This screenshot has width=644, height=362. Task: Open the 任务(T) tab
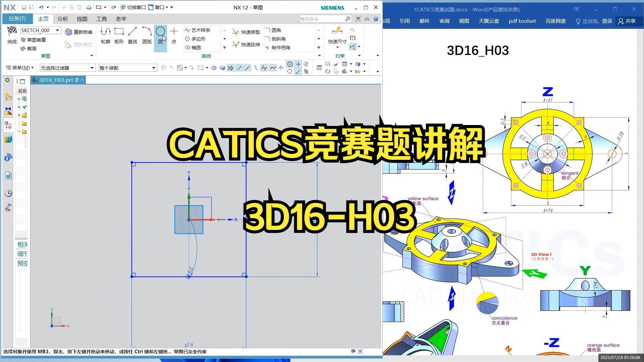17,19
